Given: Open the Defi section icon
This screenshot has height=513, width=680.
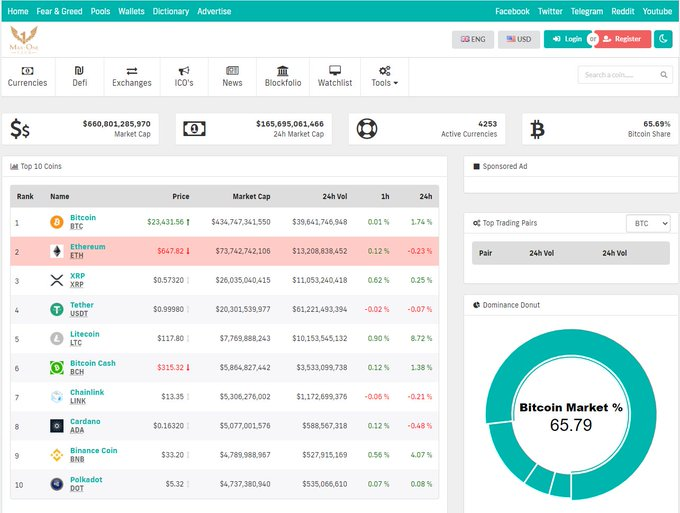Looking at the screenshot, I should click(79, 71).
